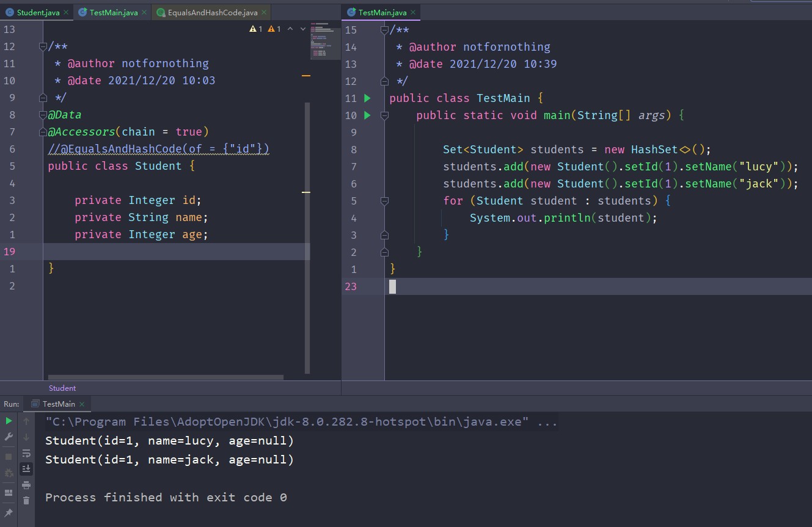
Task: Jump to next highlighted error arrow
Action: pos(302,29)
